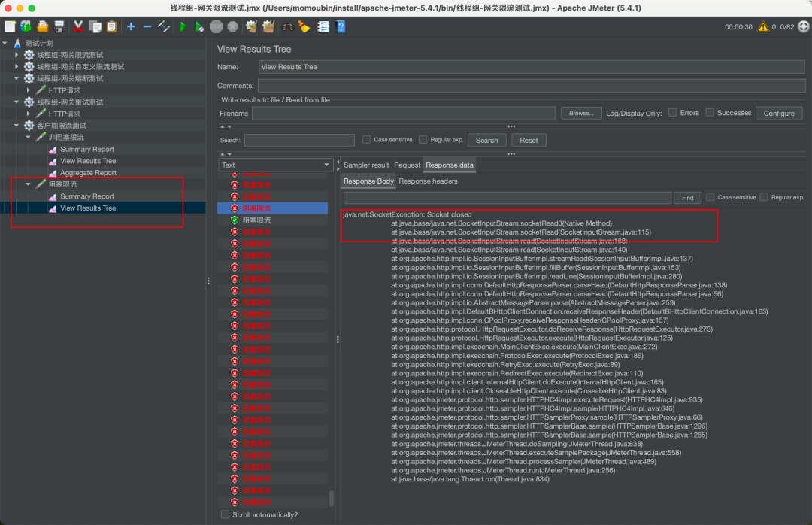
Task: Toggle Scroll automatically checkbox
Action: click(x=225, y=514)
